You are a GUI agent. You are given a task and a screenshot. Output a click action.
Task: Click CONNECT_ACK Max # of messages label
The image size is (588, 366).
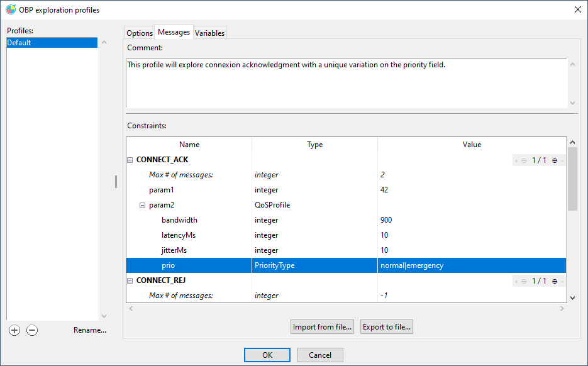[180, 175]
